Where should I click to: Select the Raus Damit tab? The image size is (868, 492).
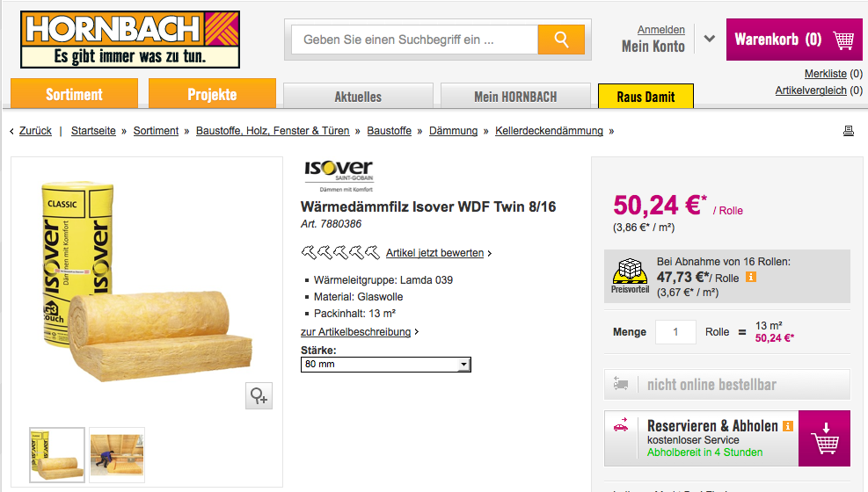pos(646,97)
